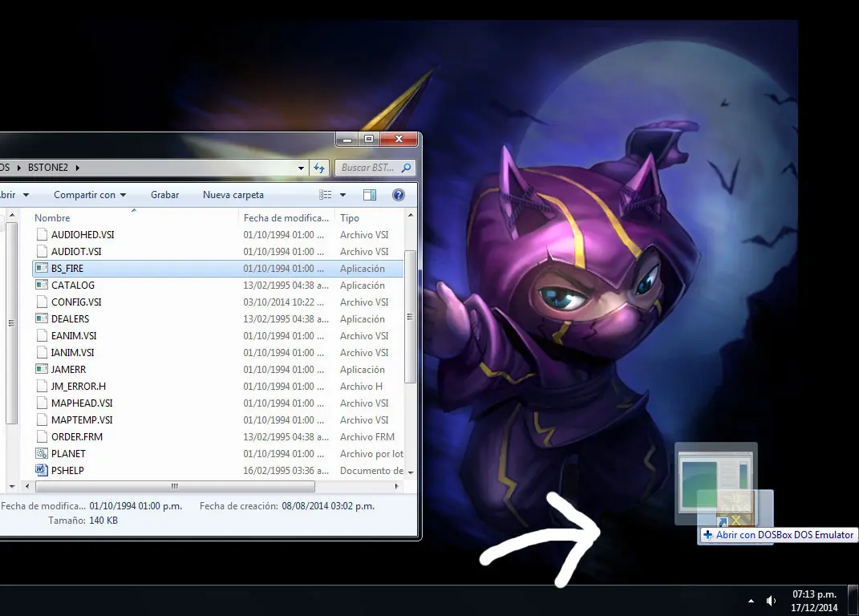Select the CATALOG application icon
859x616 pixels.
point(41,285)
